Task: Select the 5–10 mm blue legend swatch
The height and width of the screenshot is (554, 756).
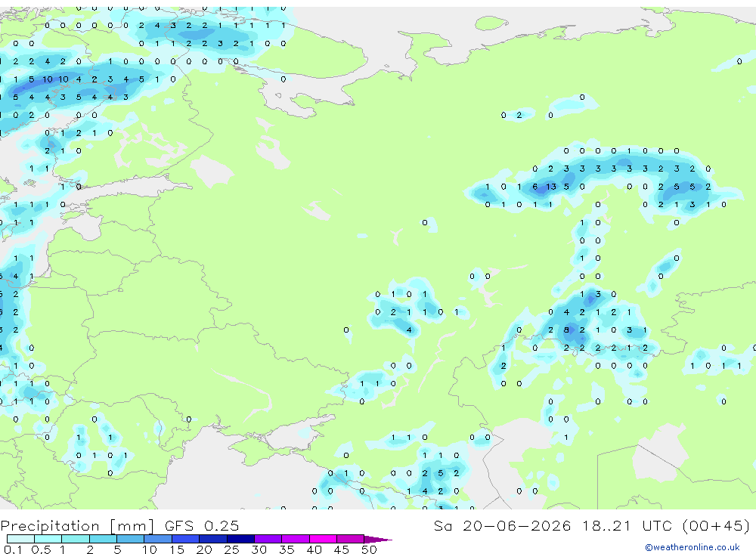Action: 130,539
